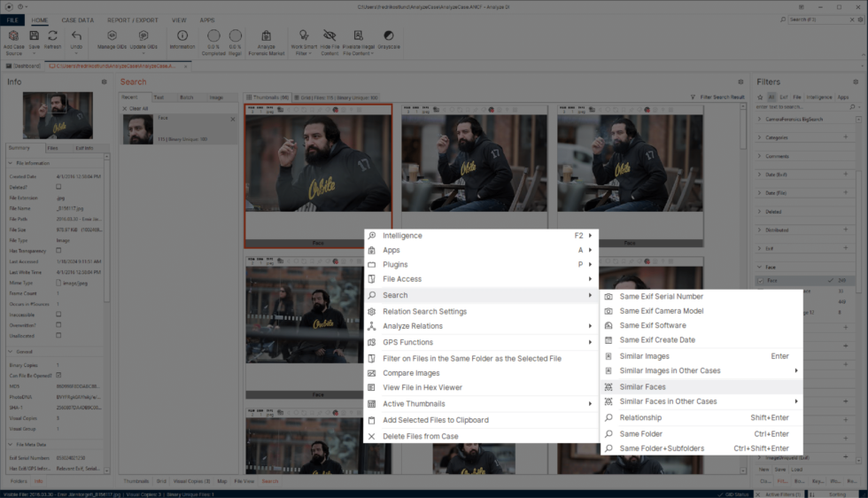Select Same Exif Camera Model option
The image size is (868, 498).
(662, 311)
